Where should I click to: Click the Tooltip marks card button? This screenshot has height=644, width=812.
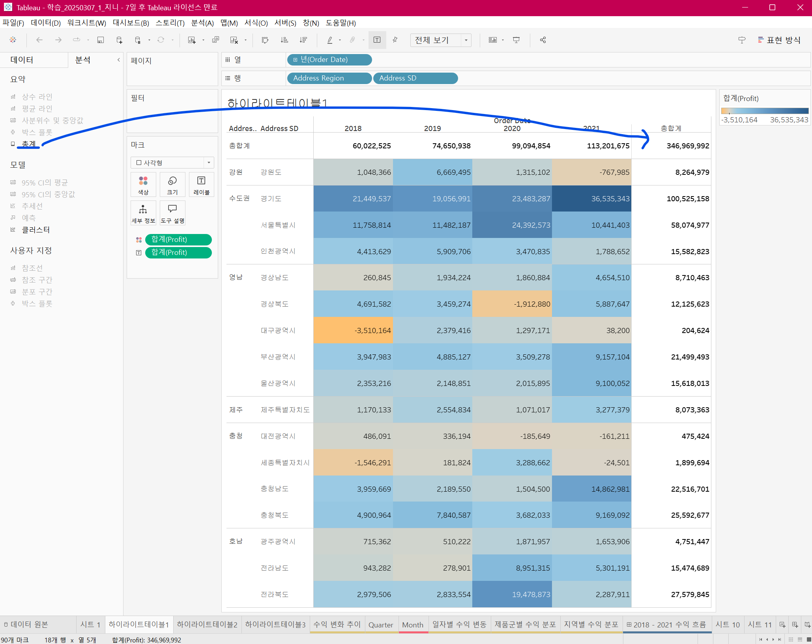[172, 213]
